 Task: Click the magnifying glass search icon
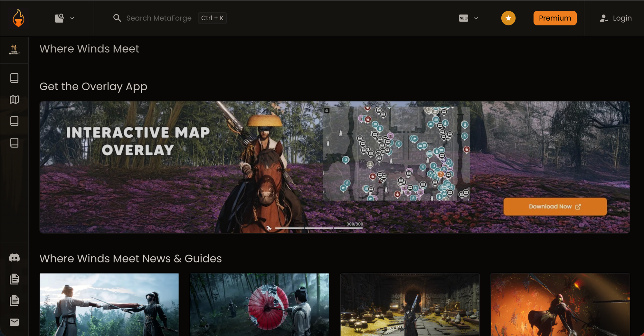[x=117, y=18]
